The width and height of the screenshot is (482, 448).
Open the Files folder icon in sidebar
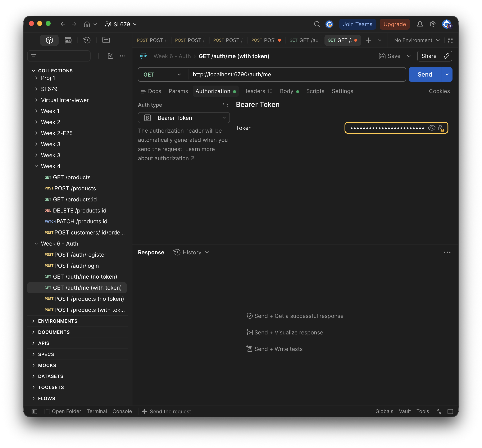click(x=106, y=40)
